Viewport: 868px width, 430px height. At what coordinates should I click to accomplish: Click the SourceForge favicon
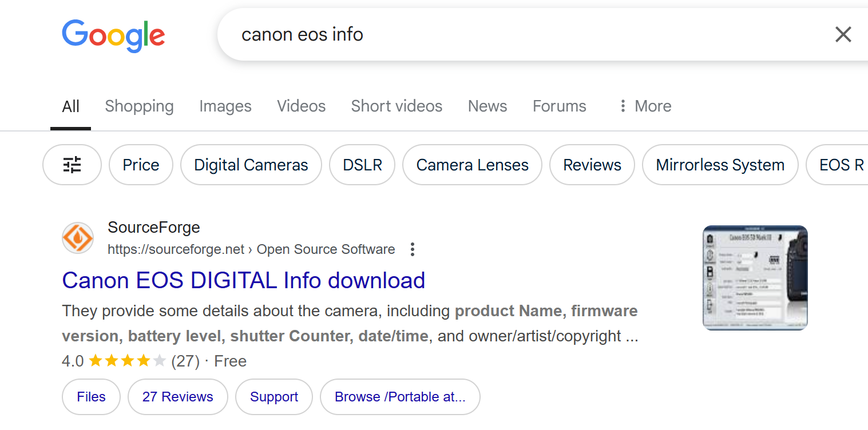(x=78, y=238)
